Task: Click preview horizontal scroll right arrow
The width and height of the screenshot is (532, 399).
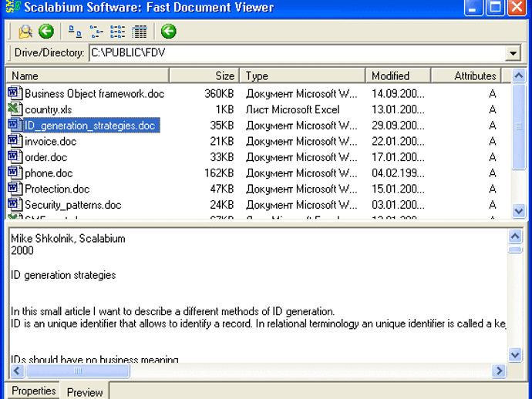Action: tap(499, 370)
